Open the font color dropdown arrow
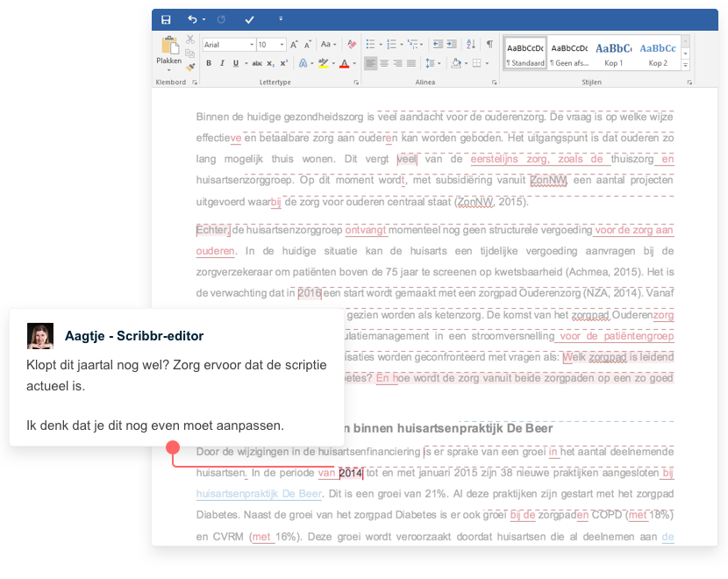 tap(354, 64)
